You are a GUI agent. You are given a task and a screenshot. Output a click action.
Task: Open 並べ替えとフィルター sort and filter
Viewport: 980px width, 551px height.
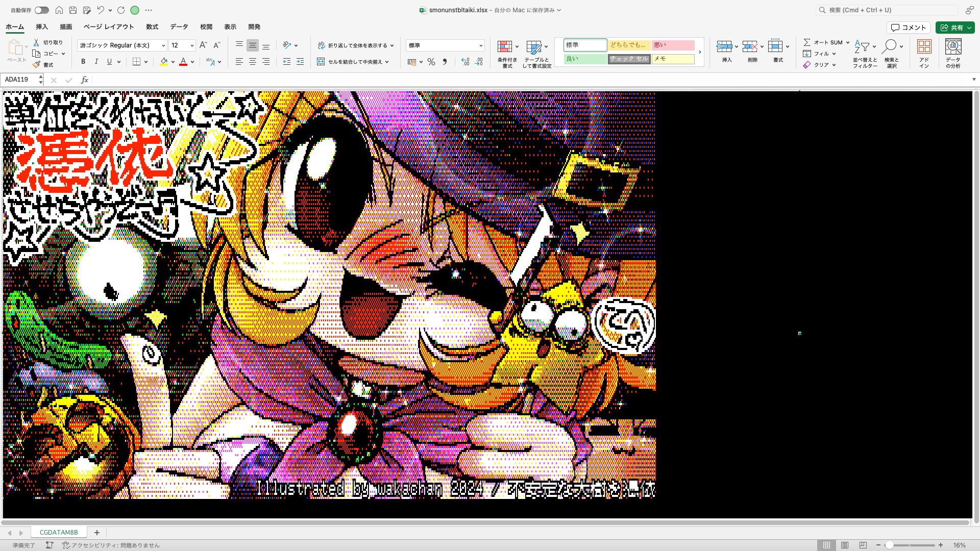pyautogui.click(x=865, y=54)
